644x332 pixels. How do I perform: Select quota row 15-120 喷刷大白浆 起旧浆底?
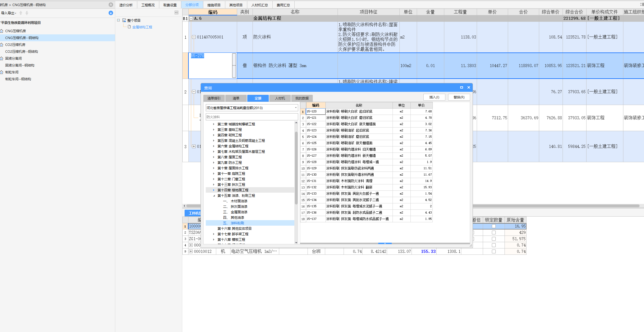[366, 111]
